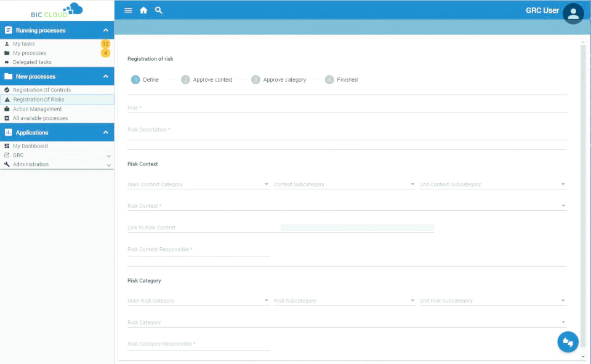Select step 1 Define
591x364 pixels.
(145, 80)
